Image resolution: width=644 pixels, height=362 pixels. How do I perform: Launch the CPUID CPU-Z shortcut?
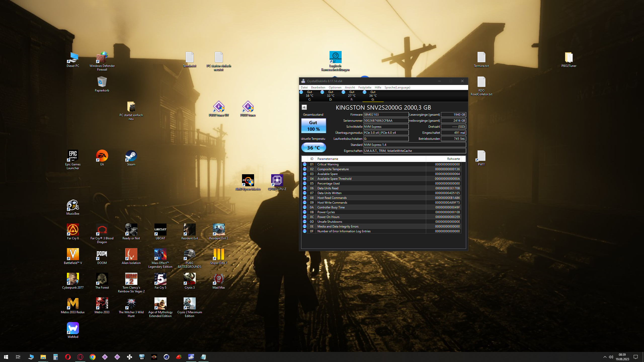click(x=277, y=181)
